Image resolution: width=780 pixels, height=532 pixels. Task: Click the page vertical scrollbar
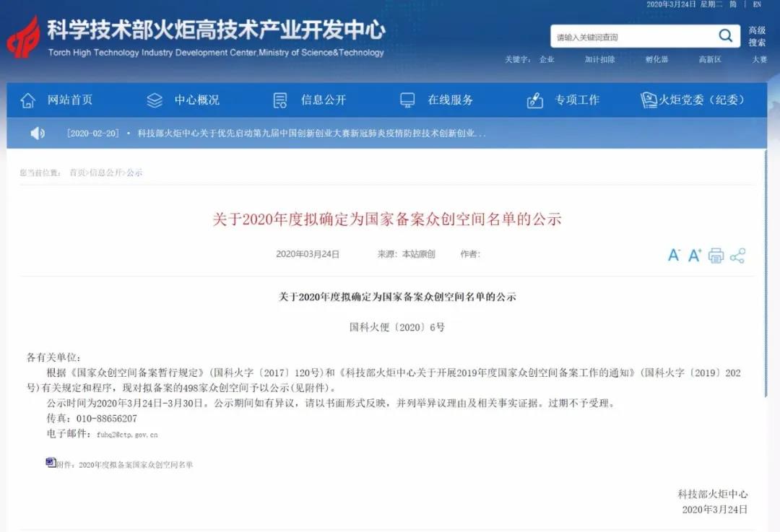766,274
